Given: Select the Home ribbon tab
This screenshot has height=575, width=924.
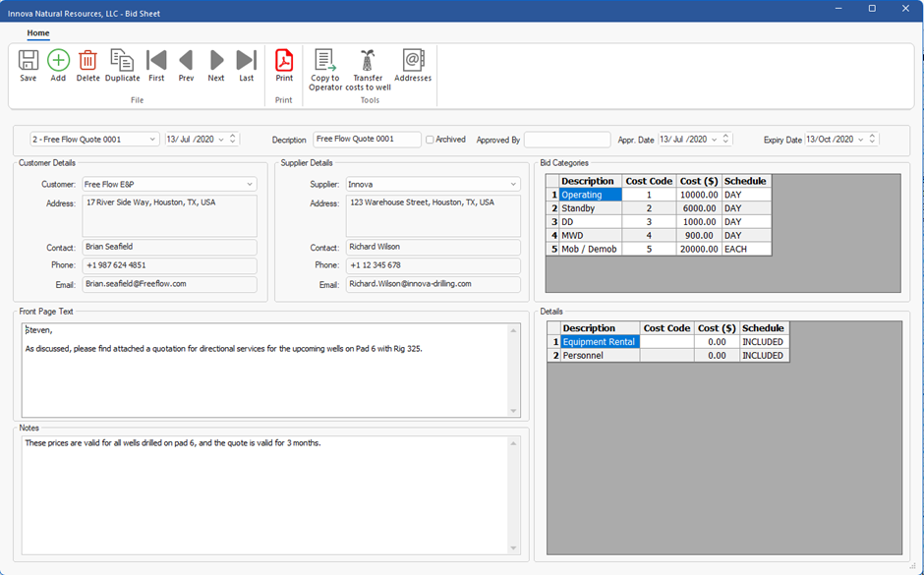Looking at the screenshot, I should coord(38,33).
